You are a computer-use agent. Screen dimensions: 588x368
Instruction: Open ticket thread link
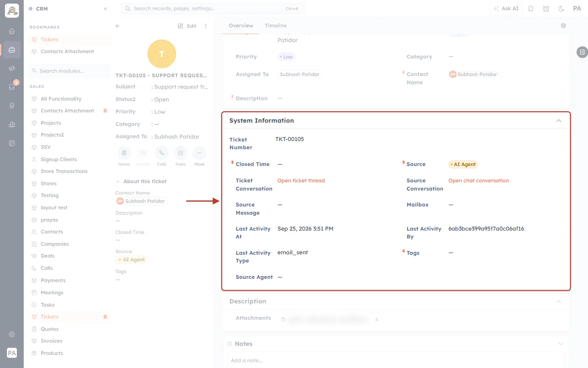coord(301,181)
